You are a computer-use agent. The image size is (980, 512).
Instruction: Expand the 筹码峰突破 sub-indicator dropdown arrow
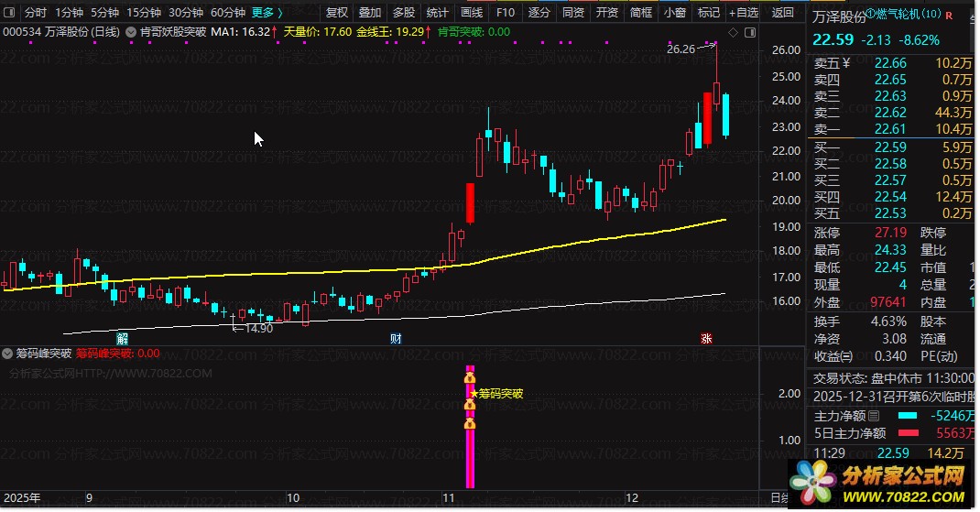[7, 354]
